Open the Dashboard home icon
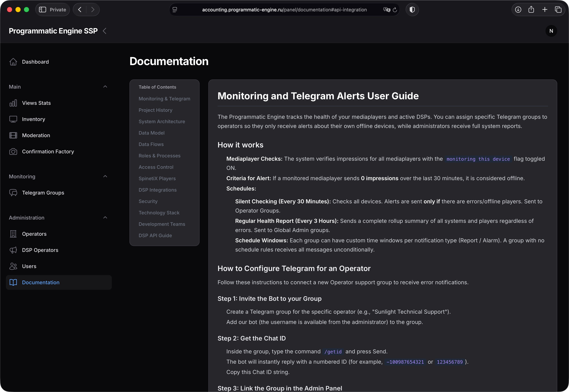The width and height of the screenshot is (569, 392). point(13,62)
